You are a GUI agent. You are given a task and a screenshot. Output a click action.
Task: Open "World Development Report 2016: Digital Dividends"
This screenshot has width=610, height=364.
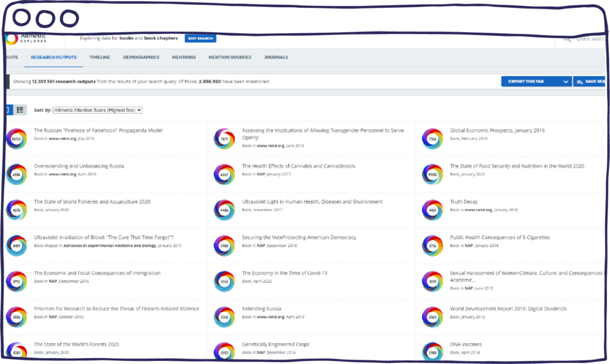pyautogui.click(x=509, y=309)
